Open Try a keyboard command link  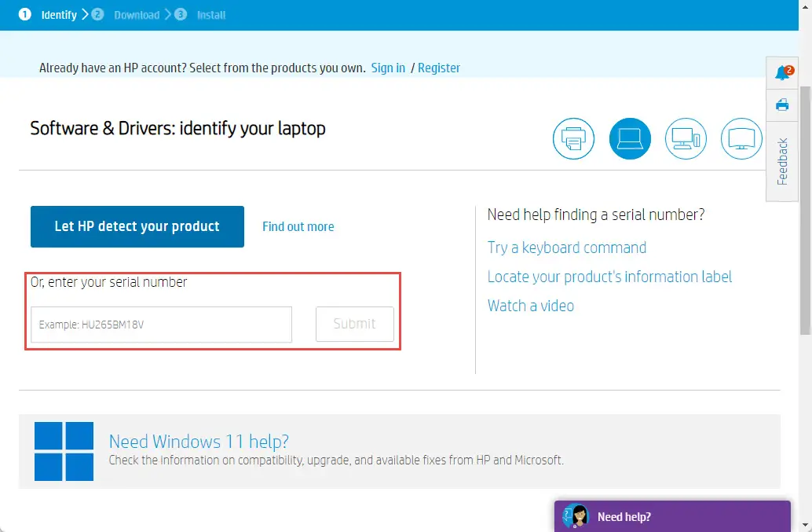click(x=566, y=248)
